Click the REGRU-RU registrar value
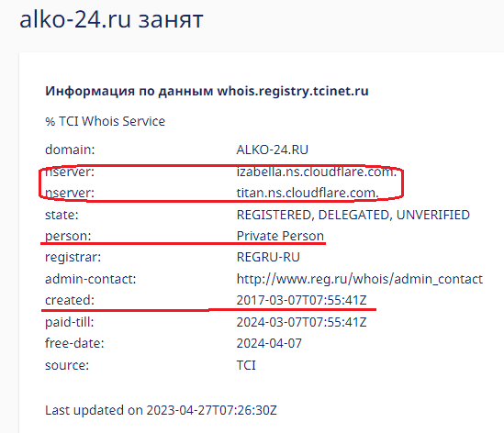The height and width of the screenshot is (433, 504). 268,257
